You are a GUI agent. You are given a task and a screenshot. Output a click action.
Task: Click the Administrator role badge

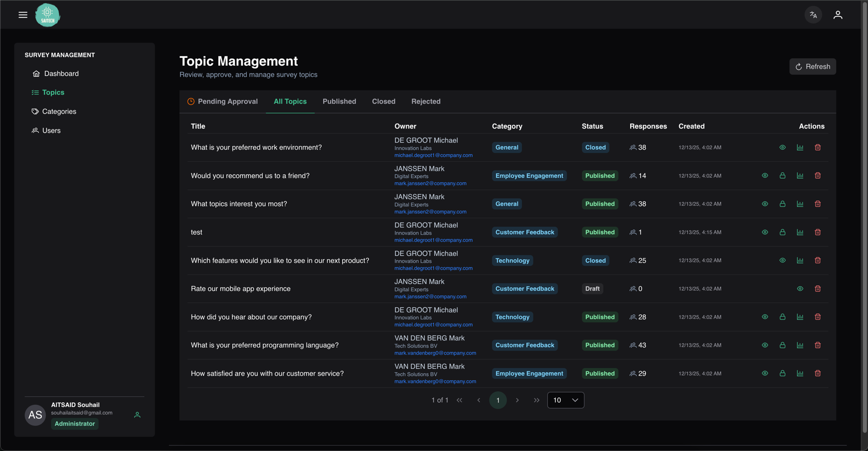[x=75, y=424]
